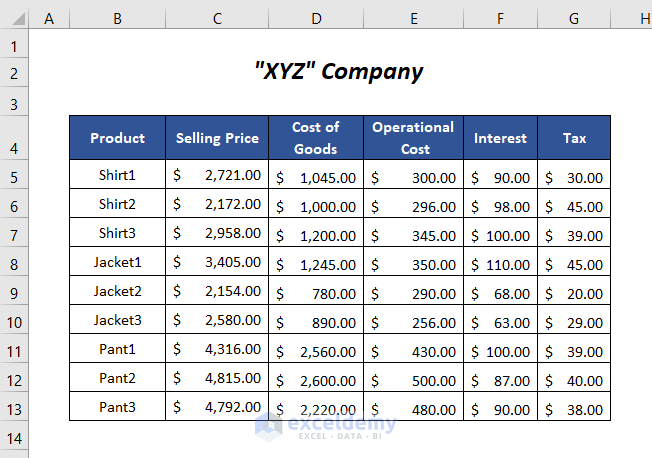
Task: Select the Tax header cell
Action: click(574, 138)
